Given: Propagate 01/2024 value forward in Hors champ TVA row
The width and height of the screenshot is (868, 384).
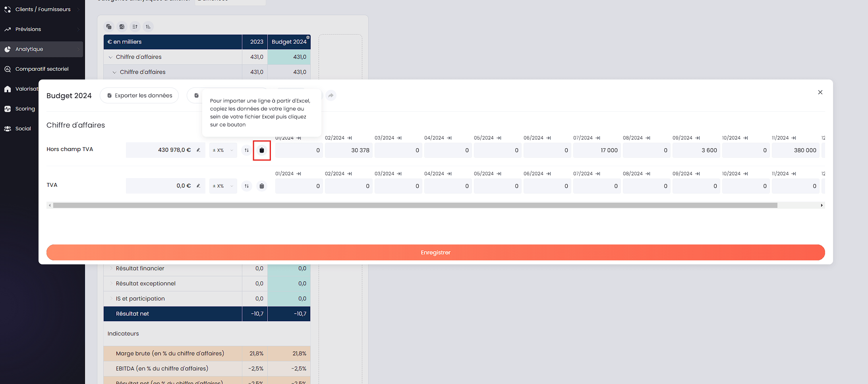Looking at the screenshot, I should pyautogui.click(x=299, y=138).
